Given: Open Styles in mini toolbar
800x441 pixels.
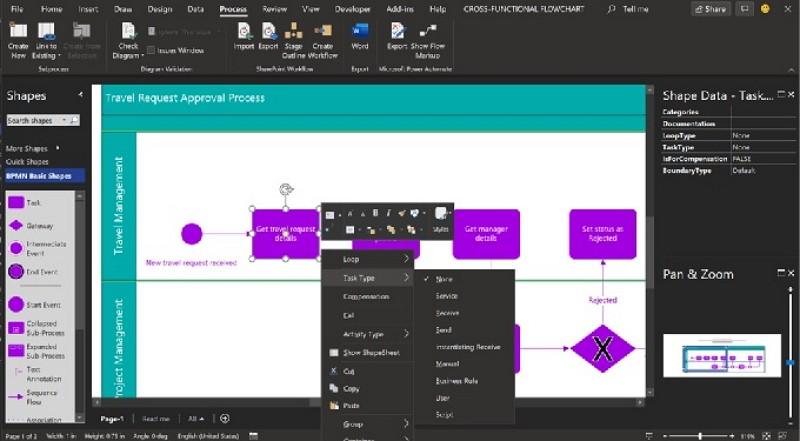Looking at the screenshot, I should coord(441,219).
